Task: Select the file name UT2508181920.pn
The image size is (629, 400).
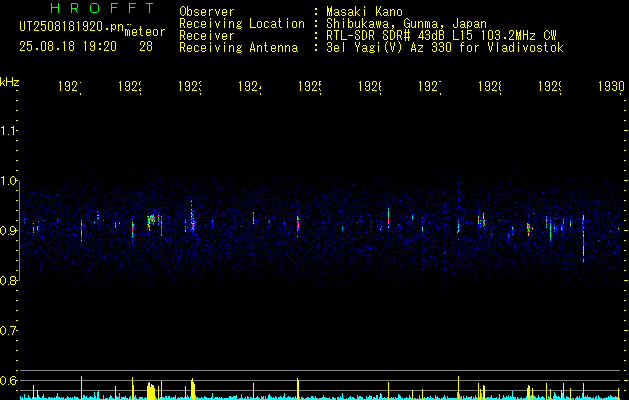Action: 72,27
